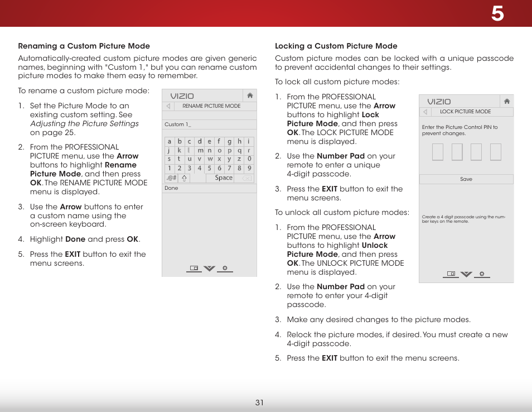Tap the number 0 key
532x412 pixels.
(249, 159)
